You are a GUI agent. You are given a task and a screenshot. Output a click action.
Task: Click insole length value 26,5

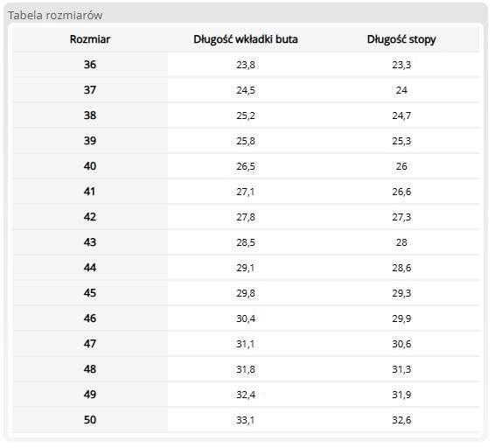pyautogui.click(x=246, y=166)
